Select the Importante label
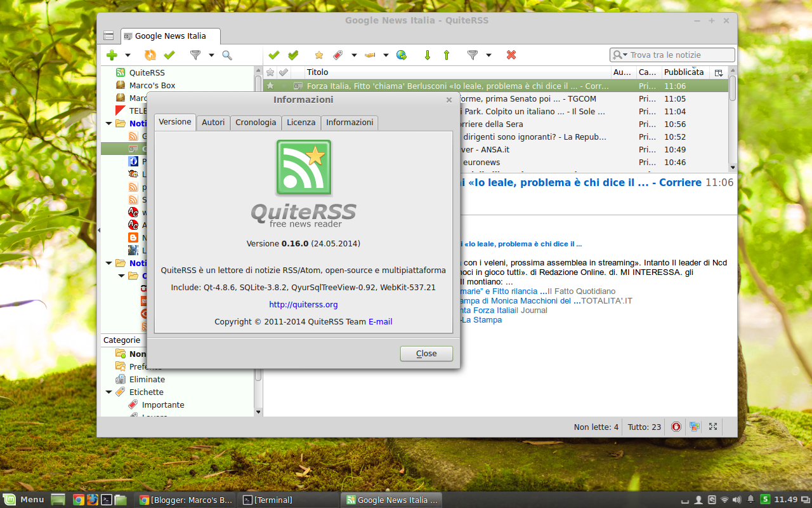812x508 pixels. pos(163,404)
